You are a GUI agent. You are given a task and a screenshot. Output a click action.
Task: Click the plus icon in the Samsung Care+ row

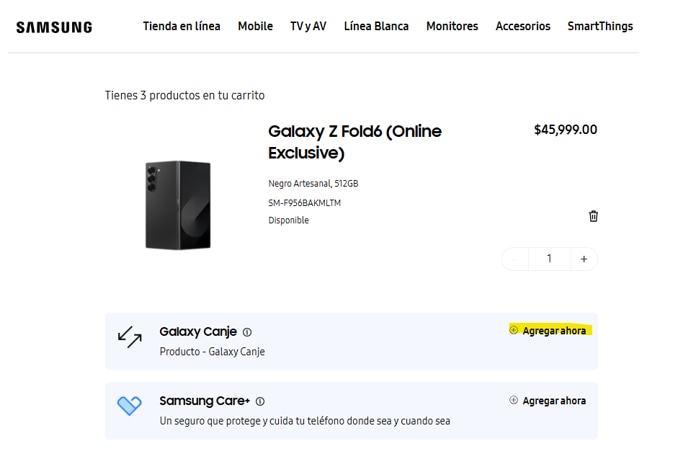point(514,400)
